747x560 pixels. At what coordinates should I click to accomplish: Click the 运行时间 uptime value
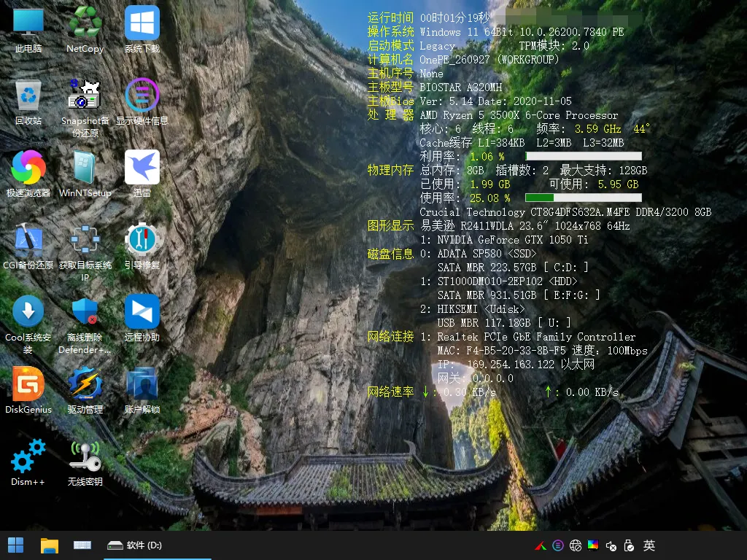pyautogui.click(x=454, y=18)
